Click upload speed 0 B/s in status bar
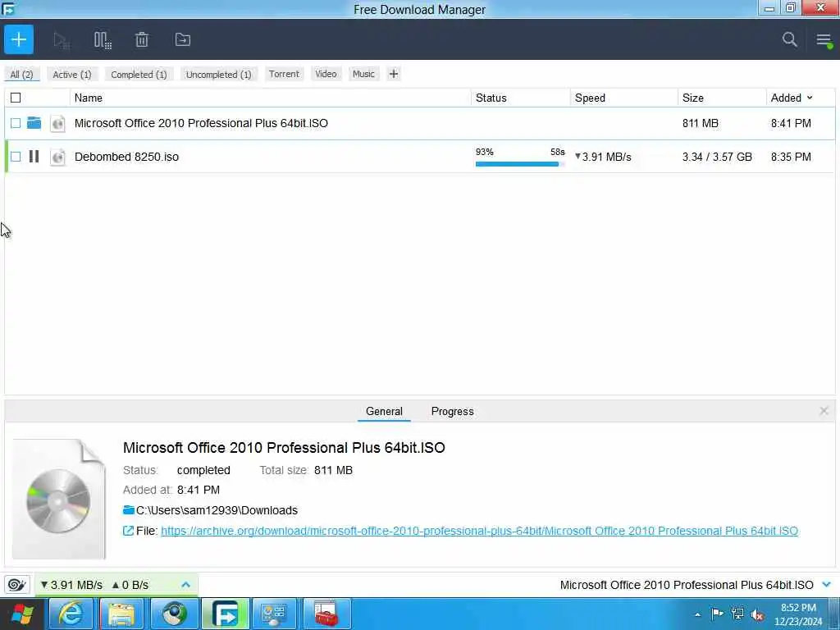 click(x=130, y=584)
